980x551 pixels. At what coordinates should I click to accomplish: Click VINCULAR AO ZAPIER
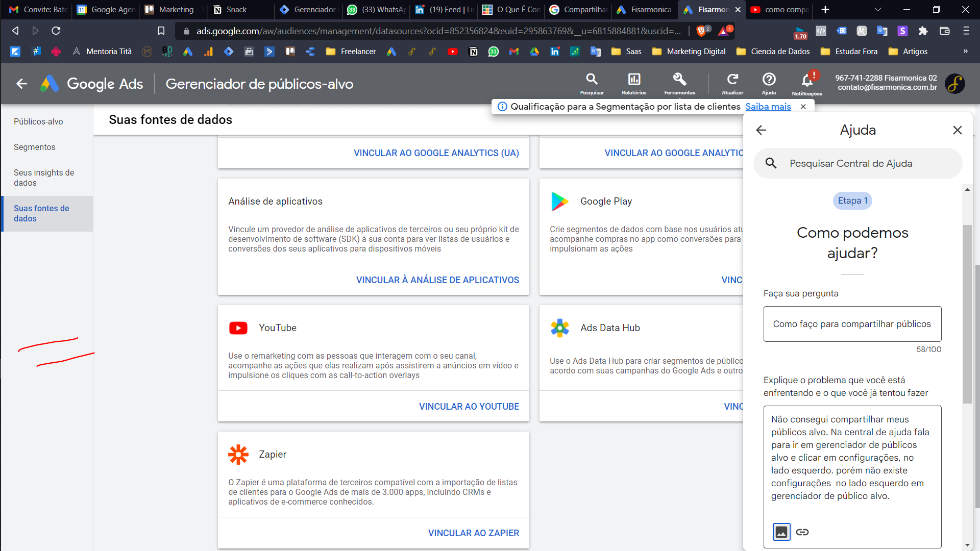click(474, 533)
